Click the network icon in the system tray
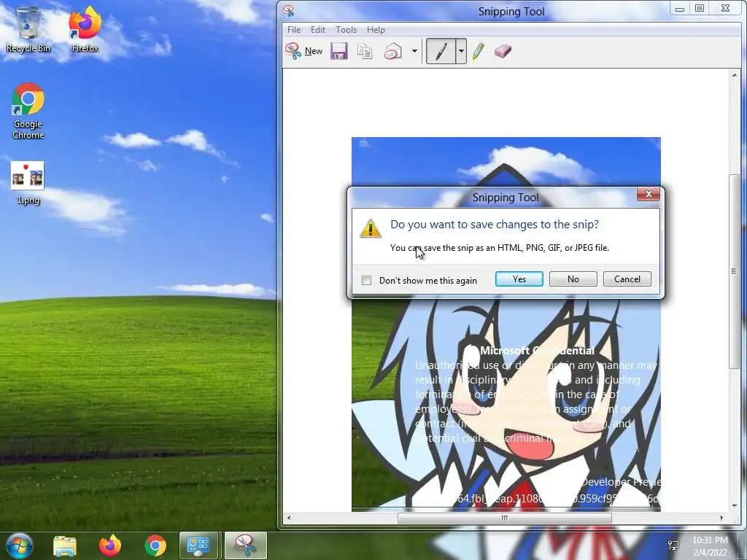 point(673,545)
